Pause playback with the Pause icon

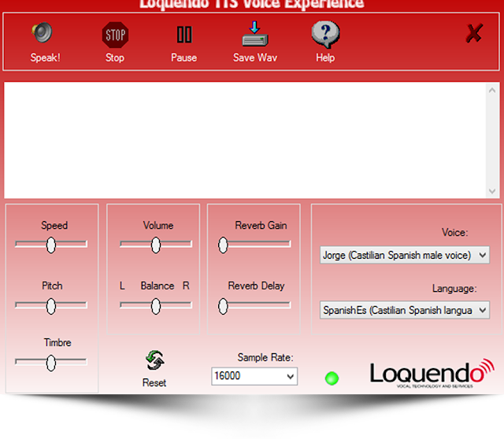pyautogui.click(x=184, y=35)
